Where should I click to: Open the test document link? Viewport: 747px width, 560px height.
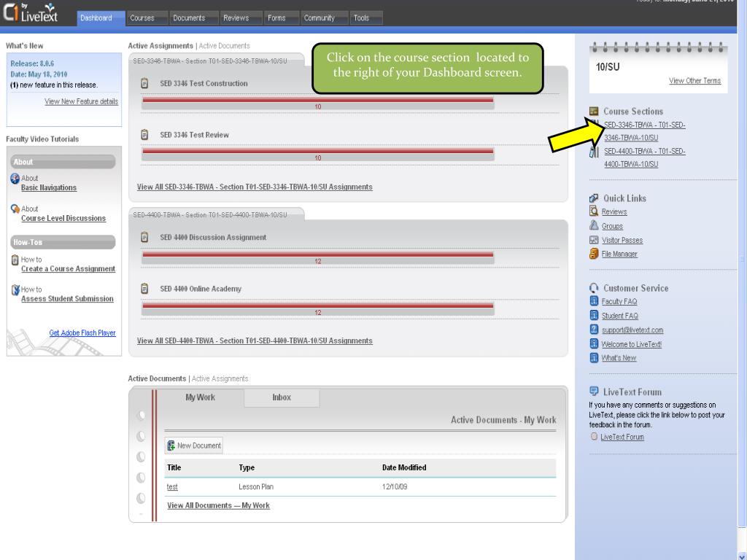[172, 486]
